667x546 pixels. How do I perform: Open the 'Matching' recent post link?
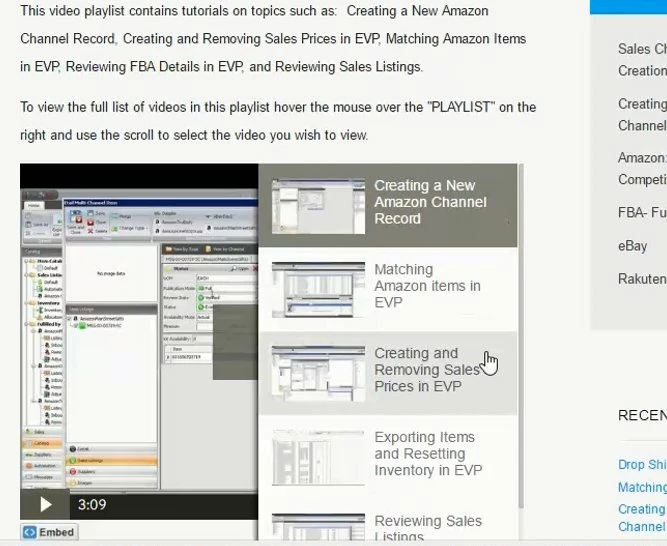coord(642,487)
